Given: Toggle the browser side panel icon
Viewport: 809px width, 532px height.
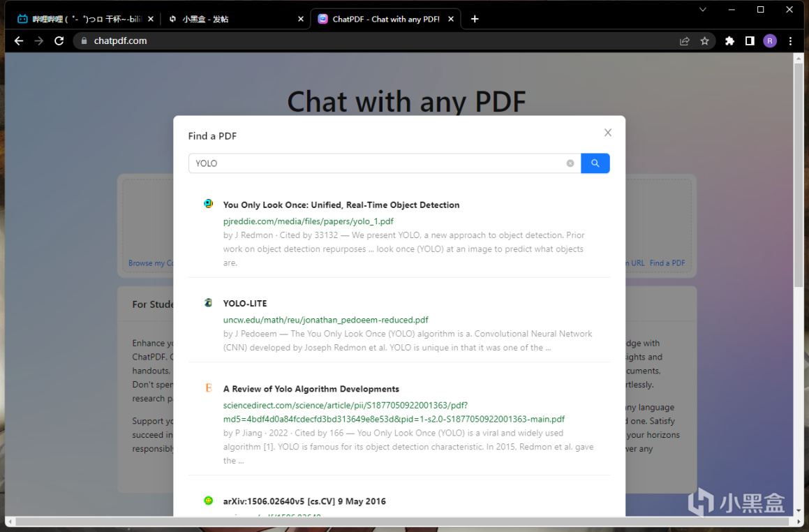Looking at the screenshot, I should [x=750, y=41].
